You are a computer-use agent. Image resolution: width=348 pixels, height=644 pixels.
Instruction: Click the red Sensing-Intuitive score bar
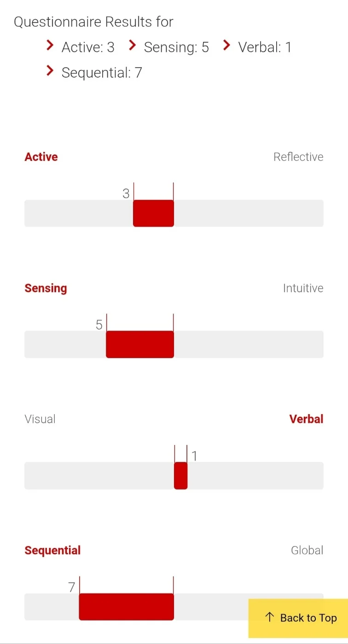coord(140,344)
